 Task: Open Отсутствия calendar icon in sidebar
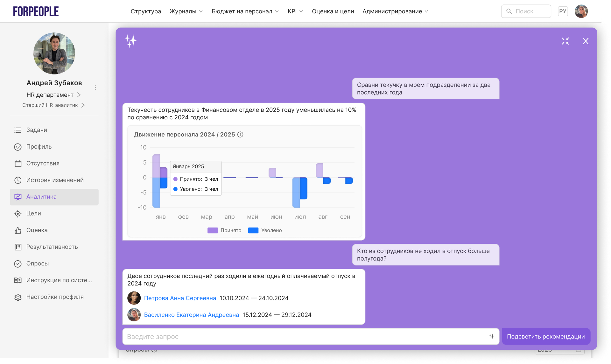point(18,164)
